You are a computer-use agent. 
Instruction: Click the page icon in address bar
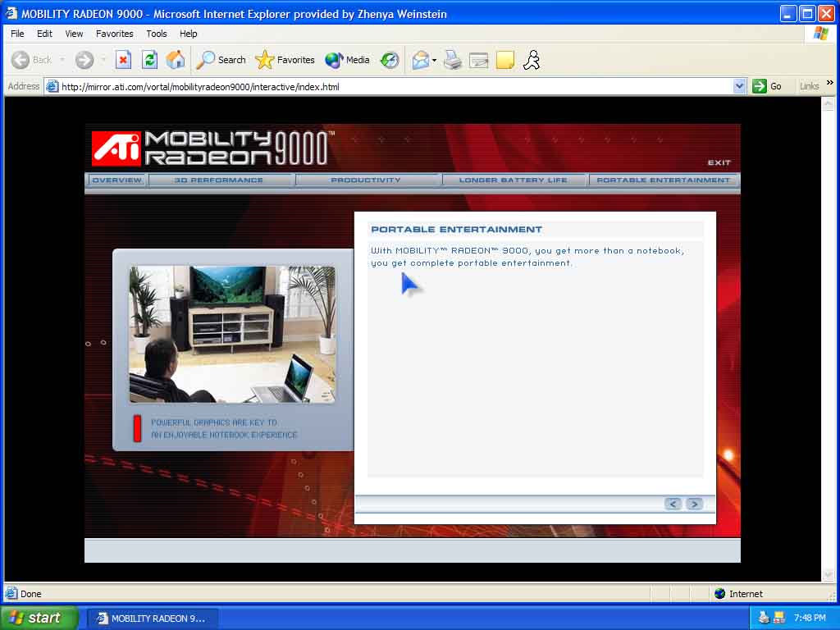(52, 86)
